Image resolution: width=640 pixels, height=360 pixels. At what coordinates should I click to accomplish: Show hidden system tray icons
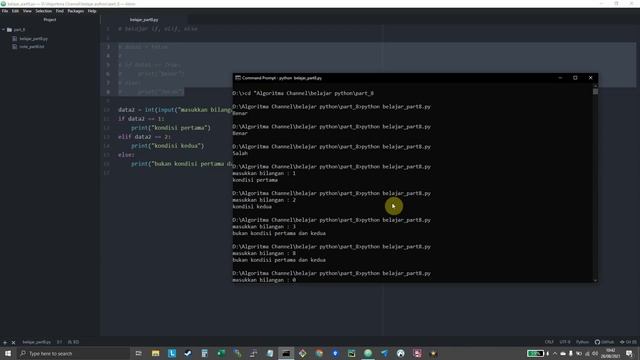pos(555,353)
